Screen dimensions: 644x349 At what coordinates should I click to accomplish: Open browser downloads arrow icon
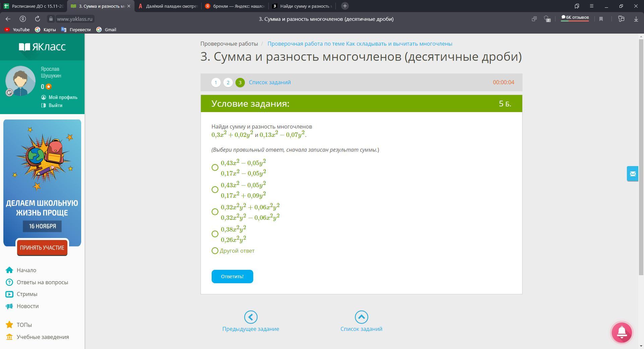(636, 19)
